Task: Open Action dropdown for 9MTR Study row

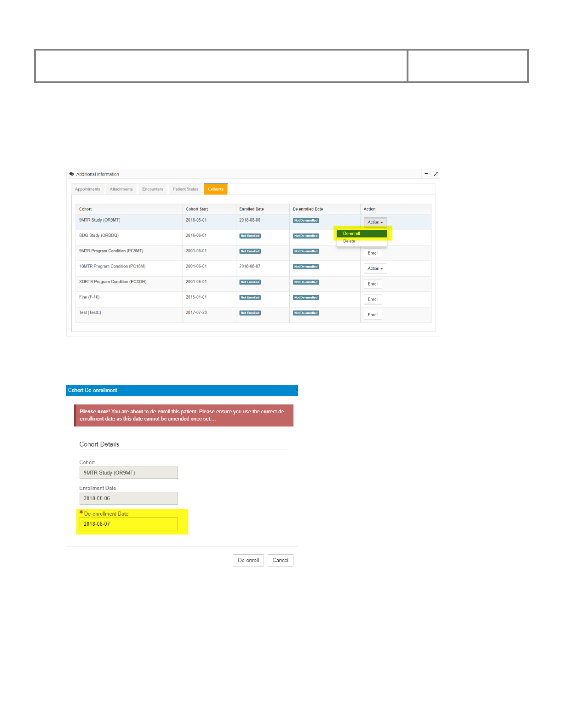Action: click(x=375, y=222)
